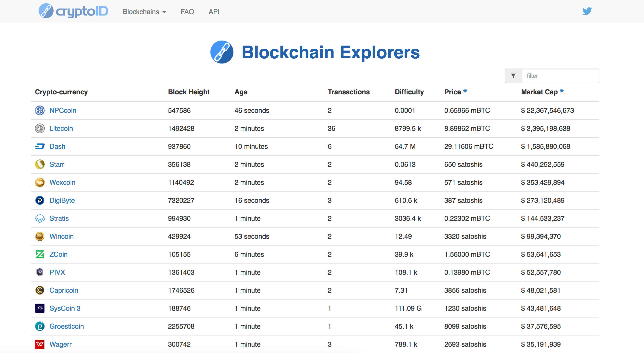The height and width of the screenshot is (353, 644).
Task: Click the Litecoin coin icon
Action: pos(40,128)
